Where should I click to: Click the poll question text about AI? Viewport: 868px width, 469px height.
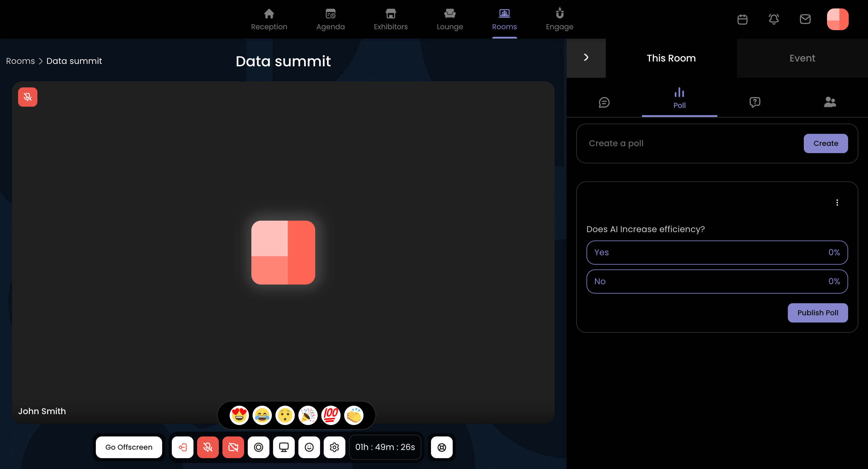(646, 229)
